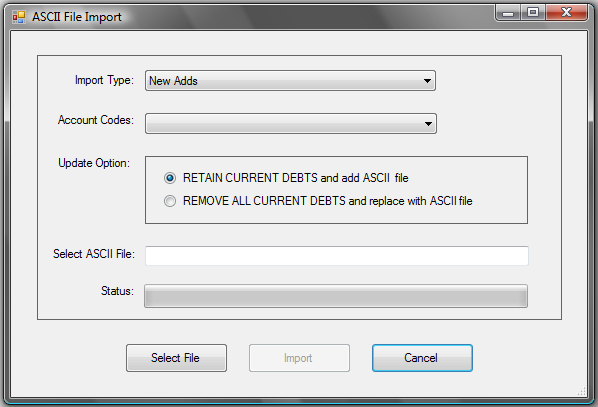The height and width of the screenshot is (407, 598).
Task: Click the application icon in the title bar
Action: pos(19,17)
